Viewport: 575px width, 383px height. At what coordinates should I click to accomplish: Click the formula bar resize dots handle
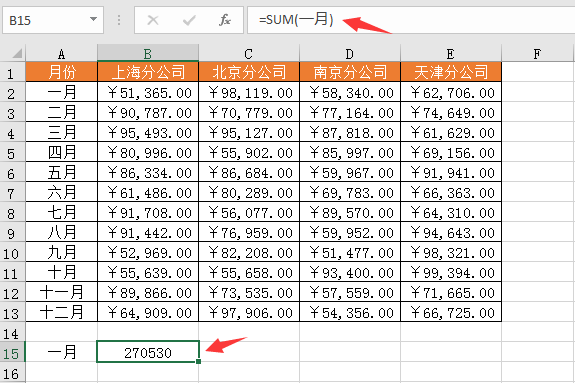[x=119, y=20]
